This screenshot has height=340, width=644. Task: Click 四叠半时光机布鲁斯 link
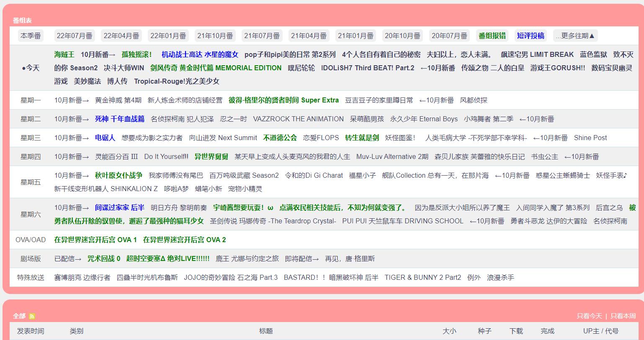click(x=147, y=277)
